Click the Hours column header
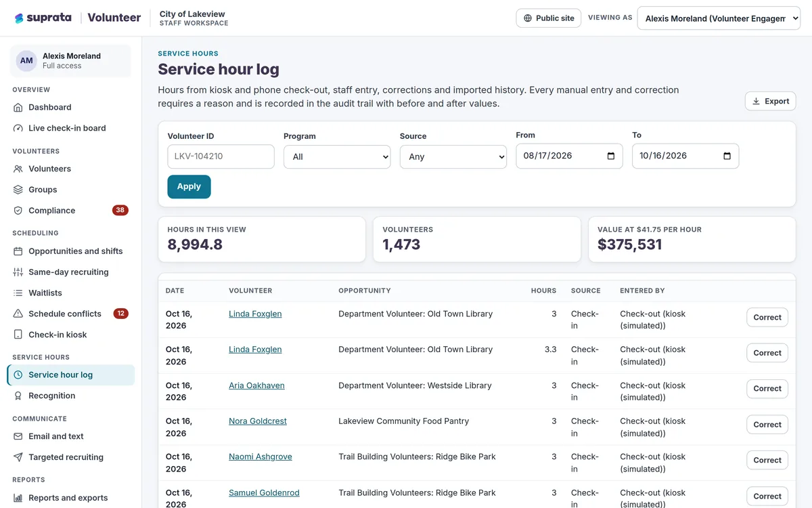 (543, 291)
